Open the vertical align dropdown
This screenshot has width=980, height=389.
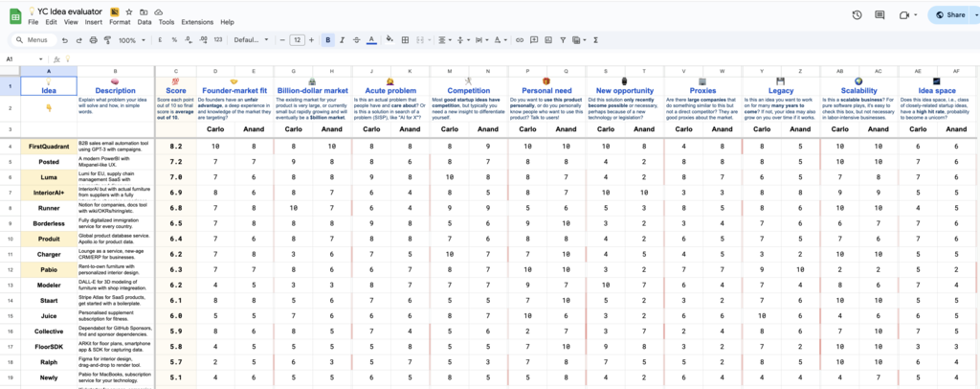coord(462,40)
